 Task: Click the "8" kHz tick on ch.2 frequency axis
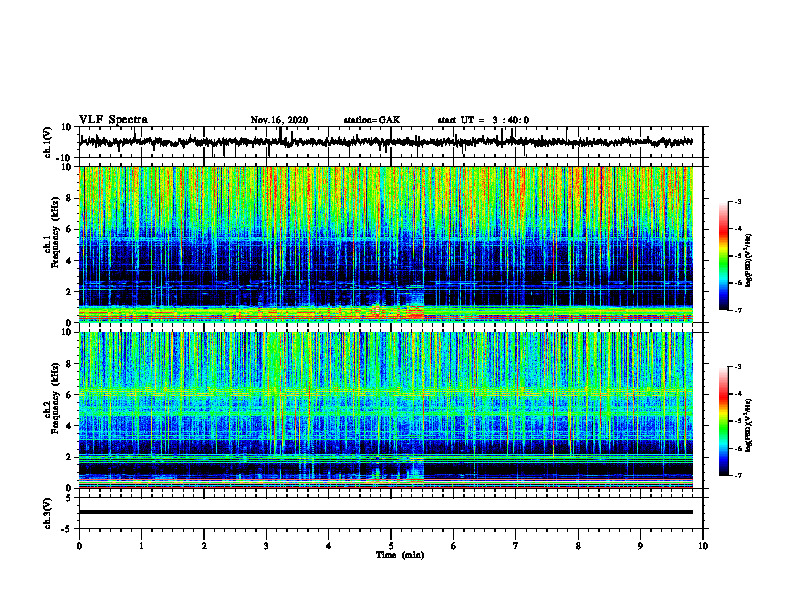pyautogui.click(x=69, y=364)
